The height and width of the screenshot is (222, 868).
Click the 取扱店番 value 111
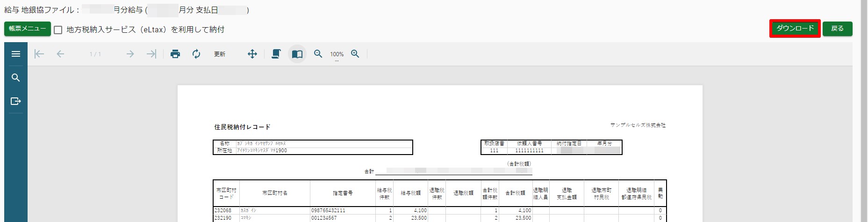(x=494, y=151)
